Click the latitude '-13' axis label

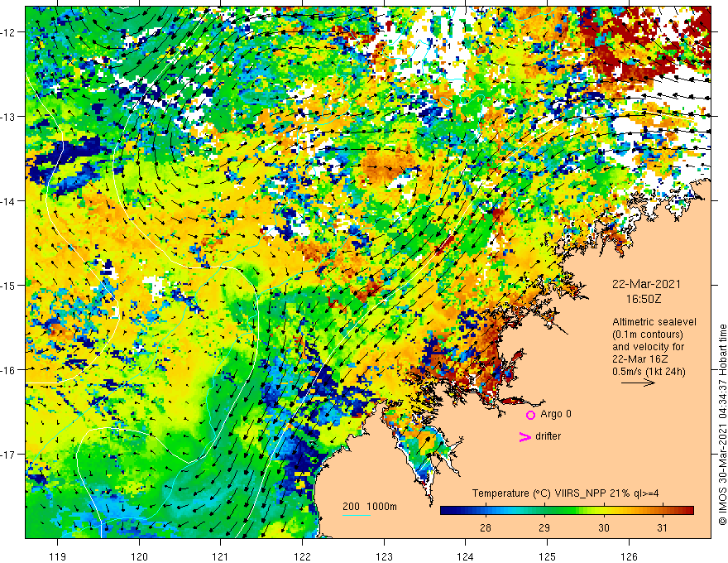pyautogui.click(x=9, y=117)
